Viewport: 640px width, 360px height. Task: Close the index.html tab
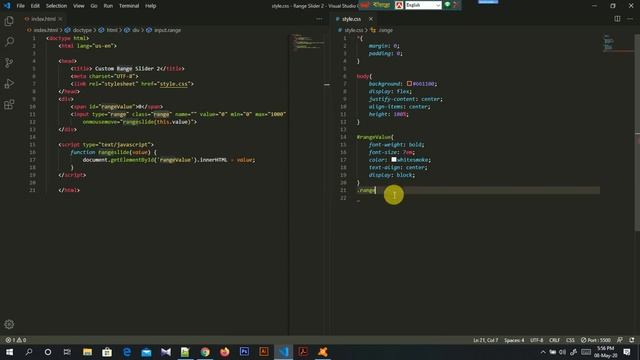(60, 19)
